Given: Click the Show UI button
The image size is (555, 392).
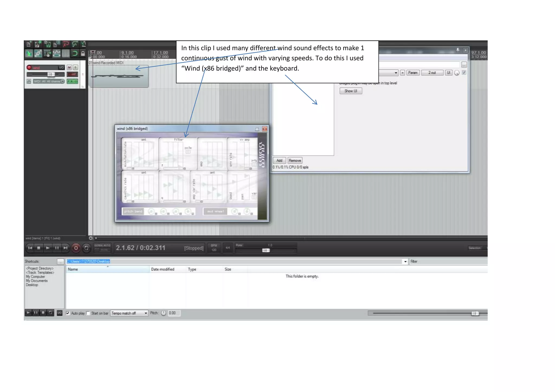Looking at the screenshot, I should click(351, 91).
